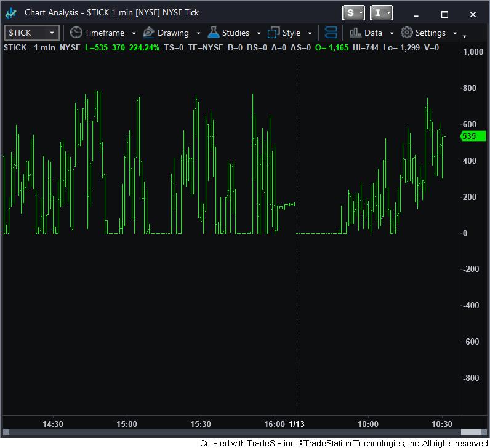Click the Settings gear icon
Screen dimensions: 490x448
click(x=406, y=33)
